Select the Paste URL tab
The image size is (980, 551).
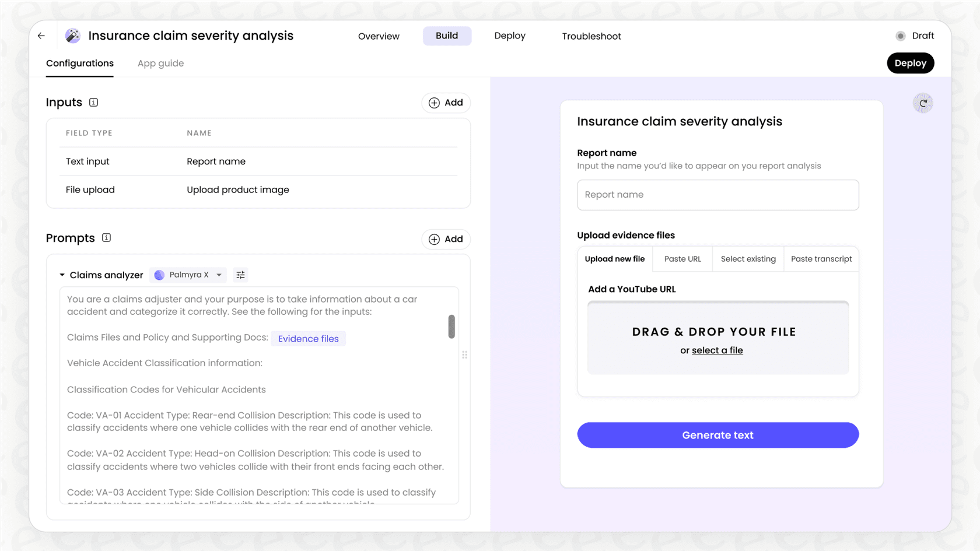[682, 259]
